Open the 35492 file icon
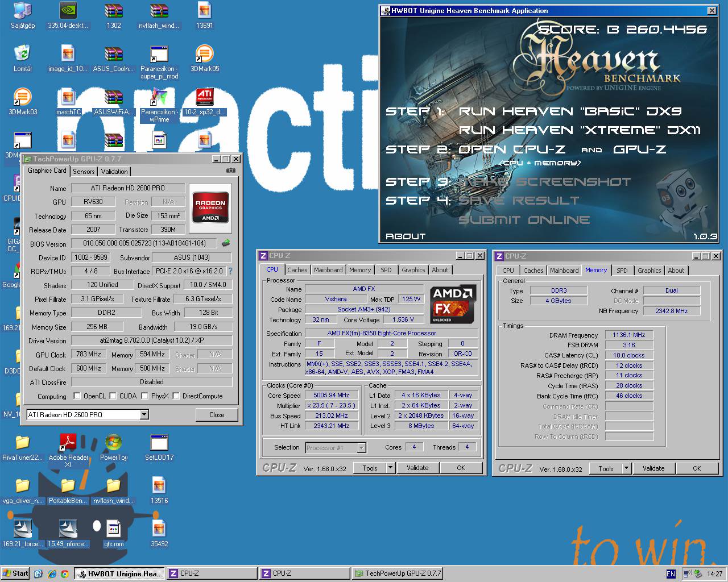This screenshot has width=728, height=582. (x=159, y=534)
